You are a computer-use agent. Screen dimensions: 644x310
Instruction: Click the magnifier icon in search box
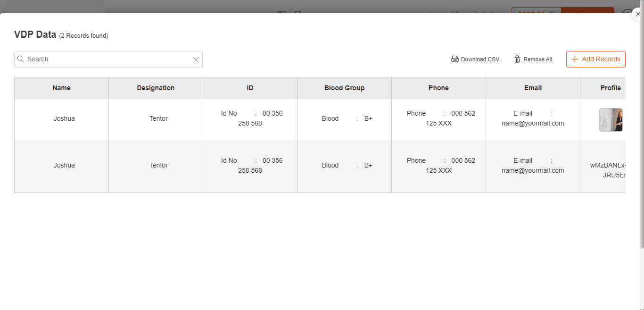point(21,59)
